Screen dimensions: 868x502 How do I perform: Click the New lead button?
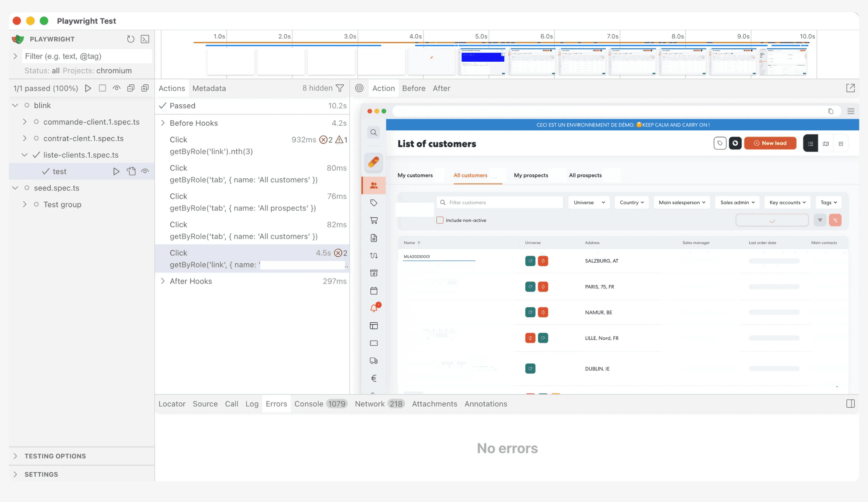click(x=770, y=143)
